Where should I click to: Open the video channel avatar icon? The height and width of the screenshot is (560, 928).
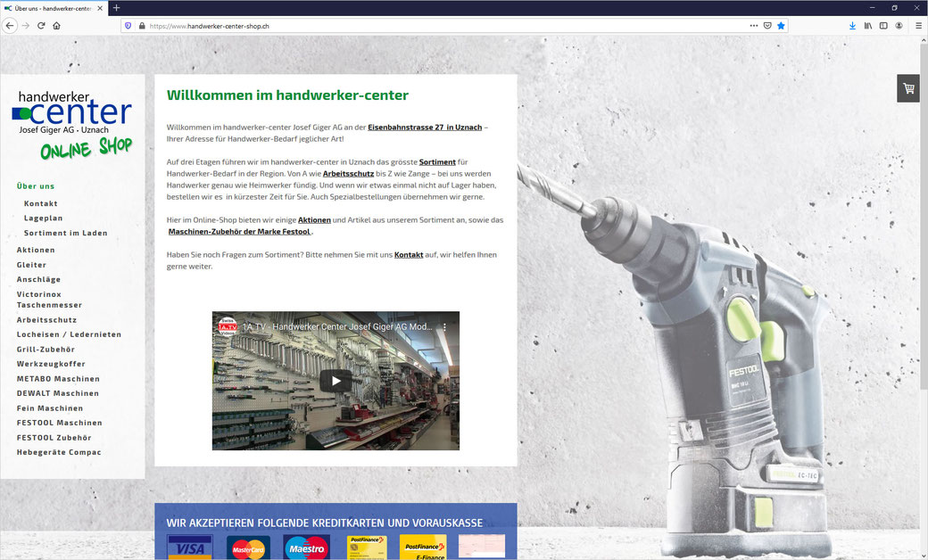pyautogui.click(x=228, y=326)
